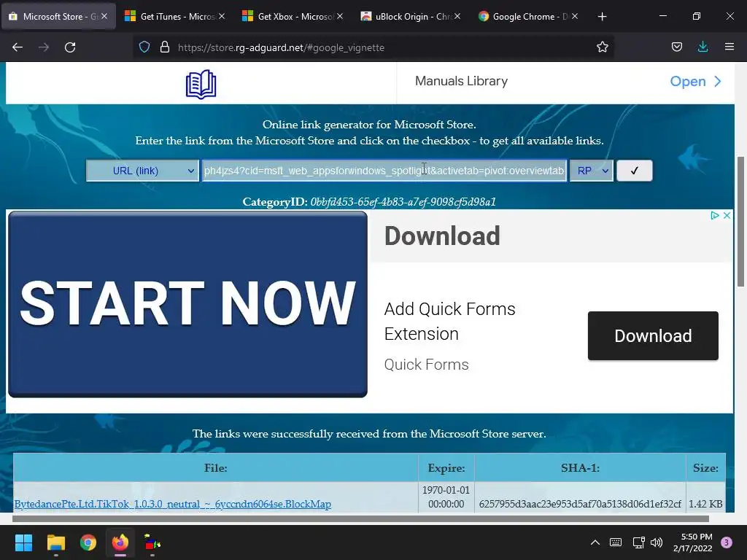The width and height of the screenshot is (747, 560).
Task: Click the START NOW ad banner
Action: pyautogui.click(x=187, y=304)
